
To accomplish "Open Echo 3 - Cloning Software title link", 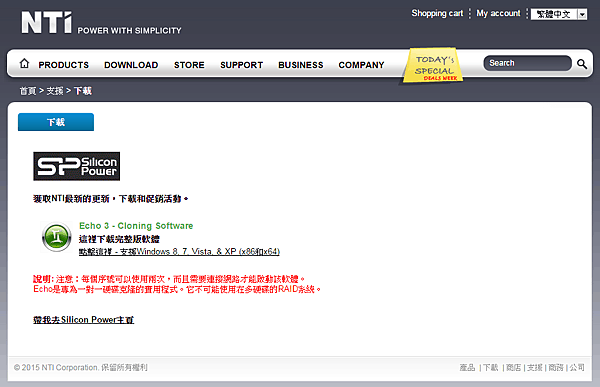I will (136, 226).
